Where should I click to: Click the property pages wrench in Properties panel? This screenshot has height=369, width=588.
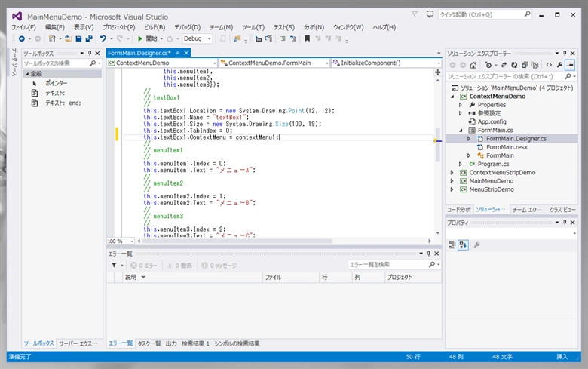coord(477,245)
